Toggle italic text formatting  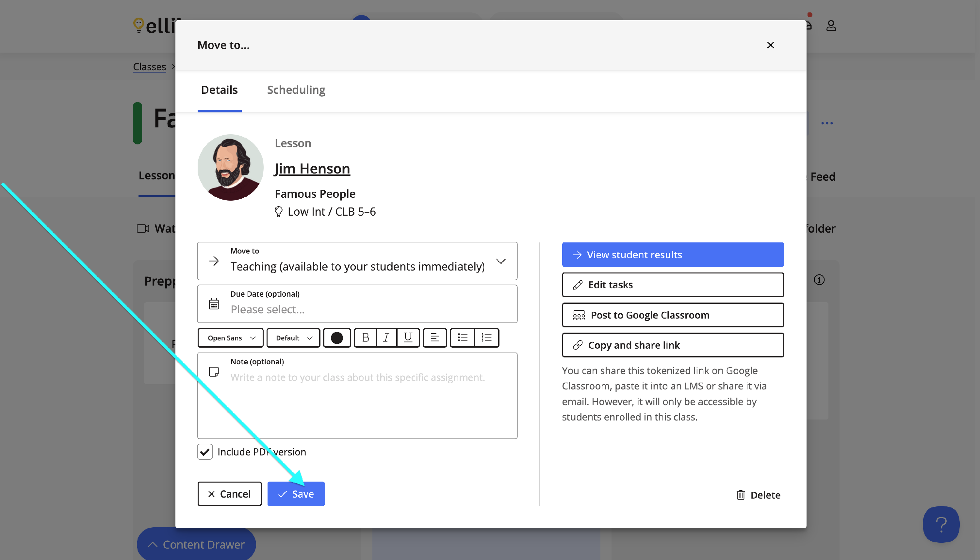(x=386, y=338)
